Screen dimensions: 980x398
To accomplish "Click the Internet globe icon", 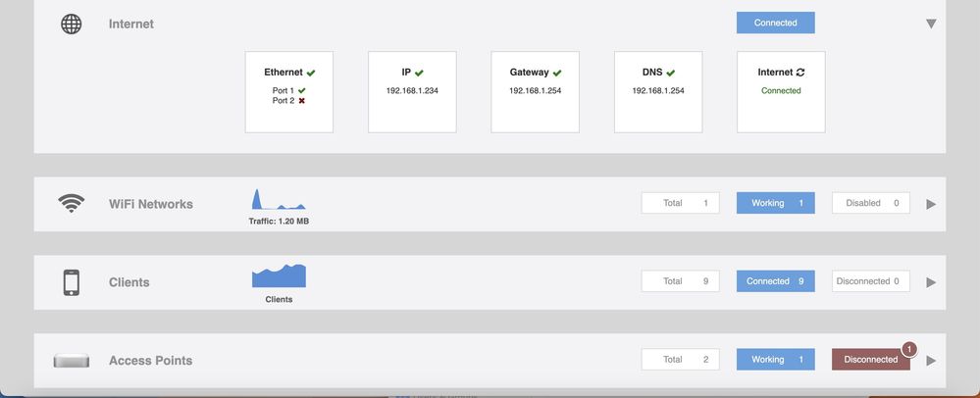I will point(72,24).
